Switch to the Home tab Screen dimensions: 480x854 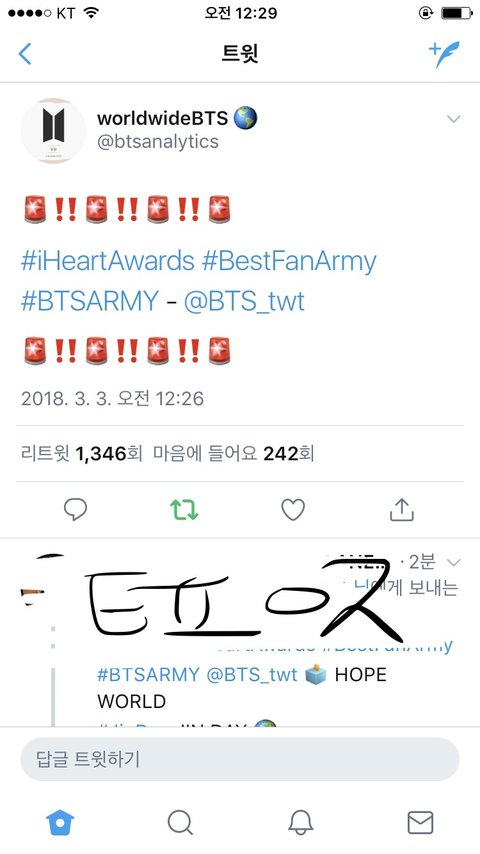(60, 822)
